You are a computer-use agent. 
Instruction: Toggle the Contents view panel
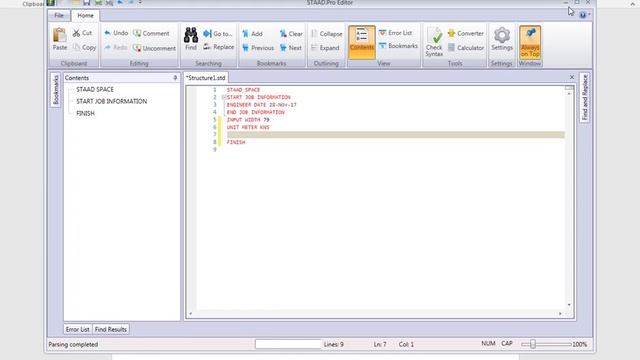click(x=362, y=42)
